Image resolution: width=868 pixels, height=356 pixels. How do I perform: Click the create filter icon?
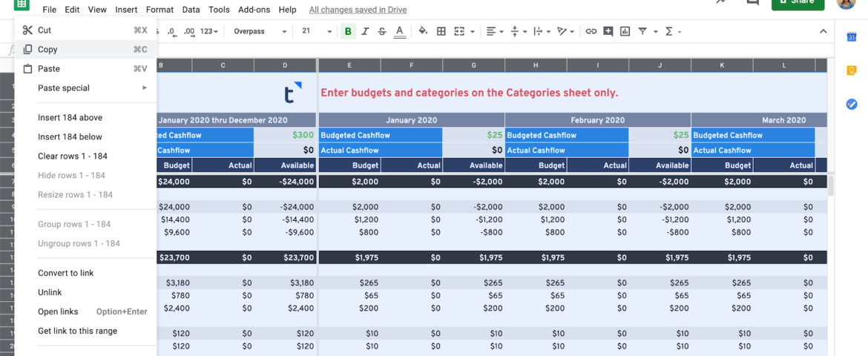click(x=642, y=32)
